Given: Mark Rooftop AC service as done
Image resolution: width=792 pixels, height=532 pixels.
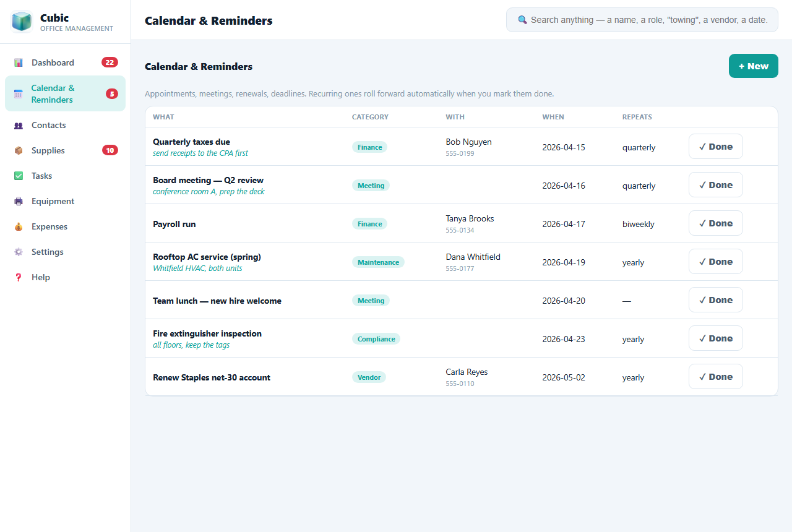Looking at the screenshot, I should tap(715, 262).
